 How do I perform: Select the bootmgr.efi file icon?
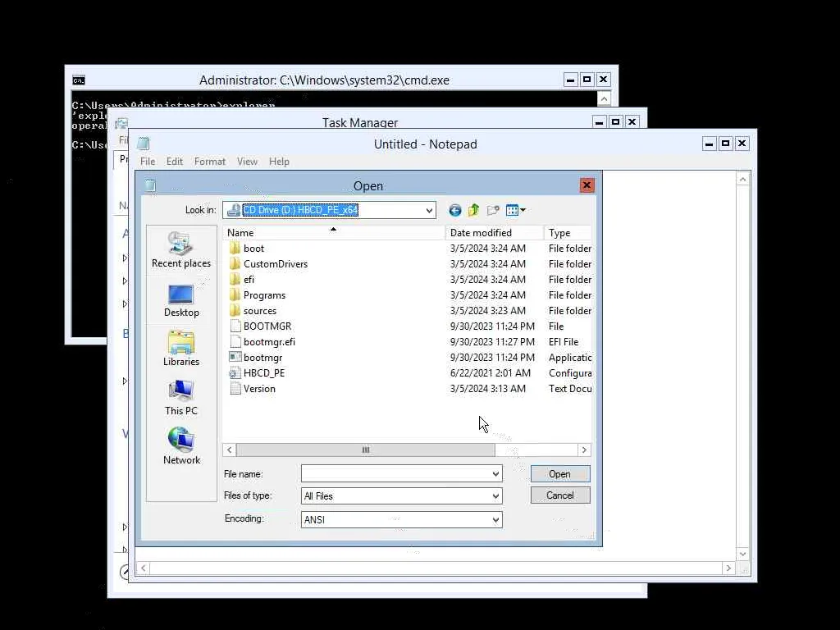[235, 341]
